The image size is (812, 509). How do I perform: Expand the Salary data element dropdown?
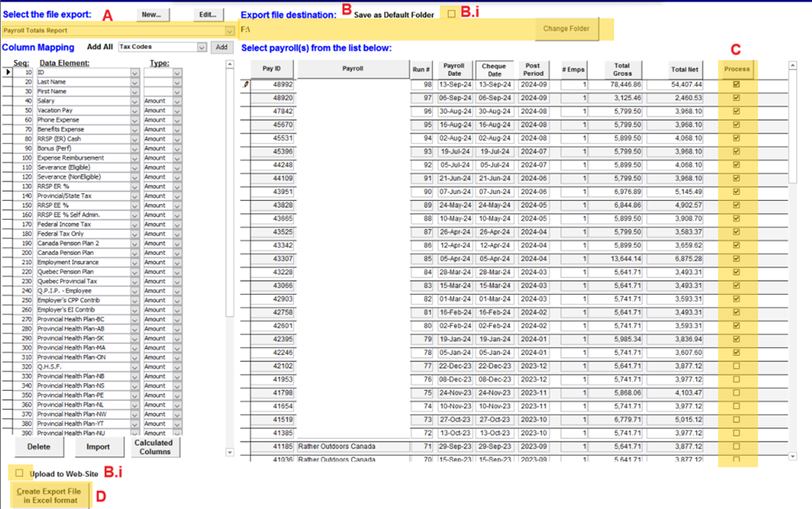click(x=135, y=101)
